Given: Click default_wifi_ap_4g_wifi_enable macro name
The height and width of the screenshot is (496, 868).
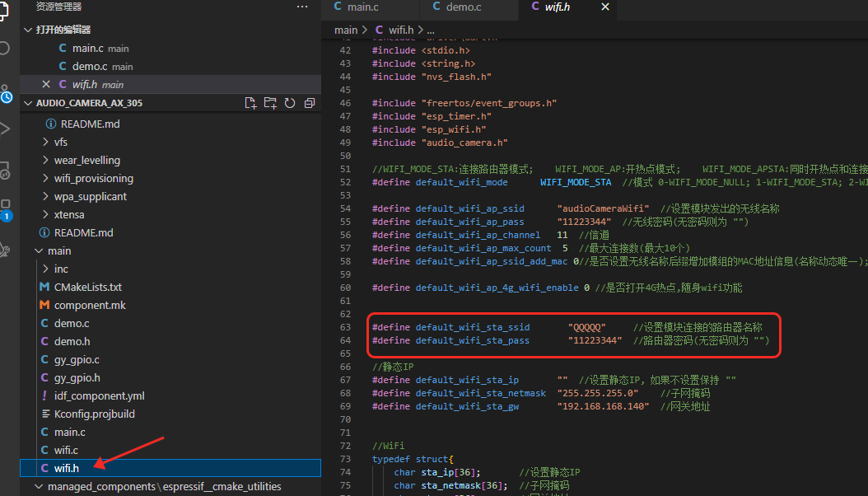Looking at the screenshot, I should (497, 288).
